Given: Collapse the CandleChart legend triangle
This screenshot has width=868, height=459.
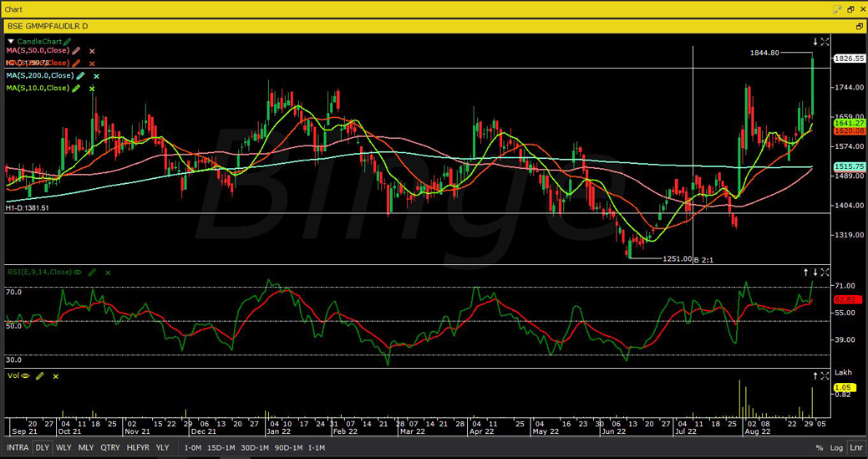Looking at the screenshot, I should tap(11, 42).
